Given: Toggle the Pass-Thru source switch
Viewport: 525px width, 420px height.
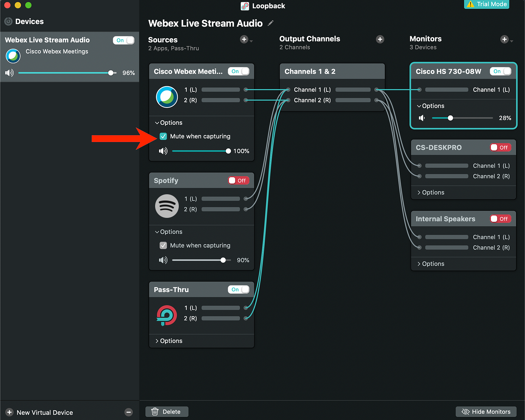Looking at the screenshot, I should pos(238,290).
